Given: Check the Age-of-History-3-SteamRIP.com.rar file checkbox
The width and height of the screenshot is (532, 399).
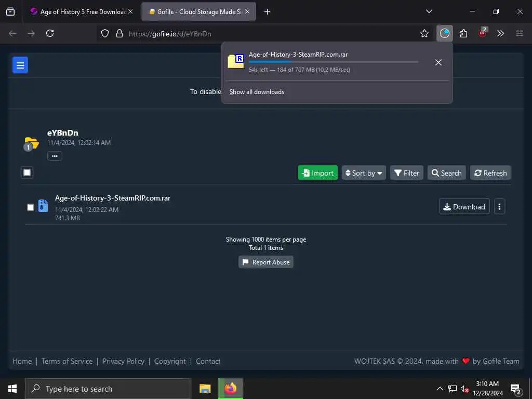Looking at the screenshot, I should [x=31, y=207].
